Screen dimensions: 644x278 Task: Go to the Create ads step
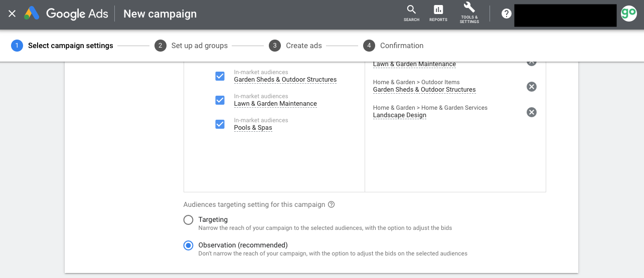pyautogui.click(x=295, y=46)
